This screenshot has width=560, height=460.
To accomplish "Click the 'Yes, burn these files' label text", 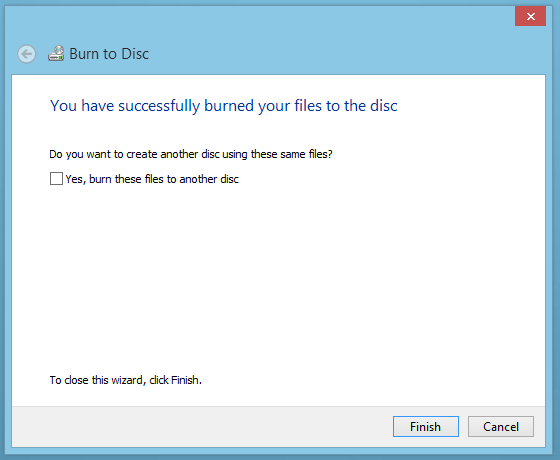I will (152, 179).
